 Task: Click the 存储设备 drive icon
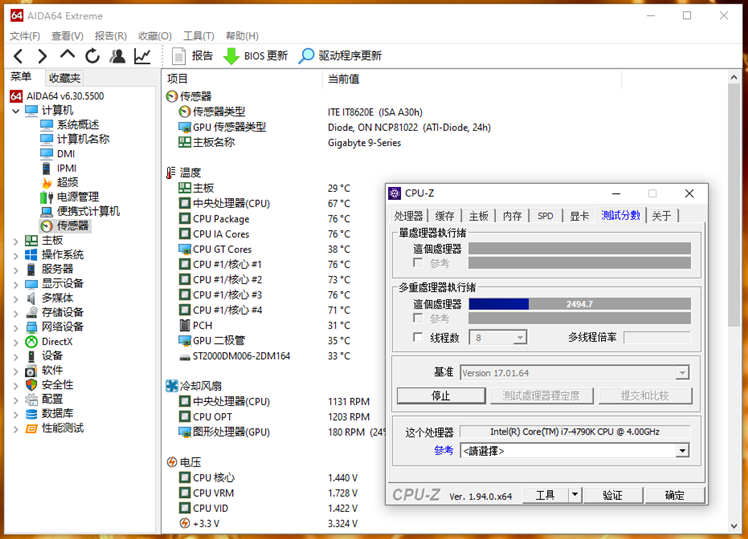31,312
